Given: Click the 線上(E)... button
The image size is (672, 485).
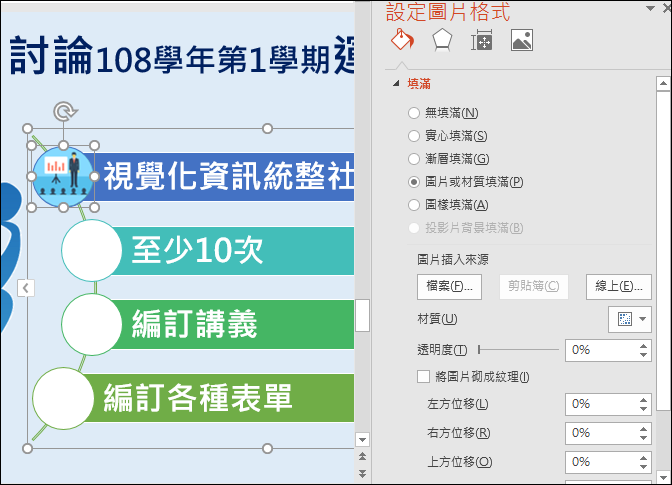Looking at the screenshot, I should pyautogui.click(x=618, y=286).
